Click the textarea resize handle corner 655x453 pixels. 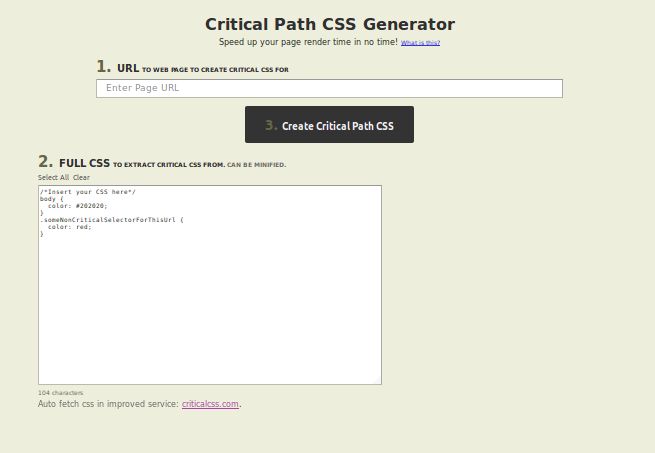tap(377, 380)
